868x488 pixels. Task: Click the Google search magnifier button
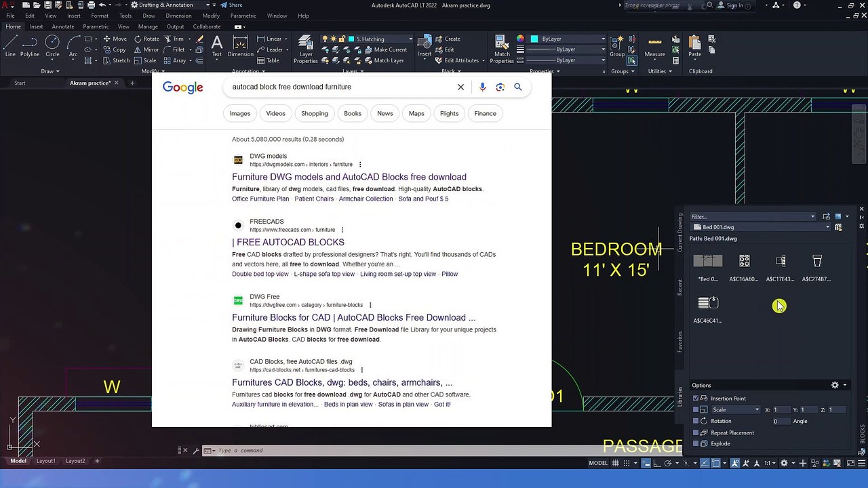coord(518,87)
